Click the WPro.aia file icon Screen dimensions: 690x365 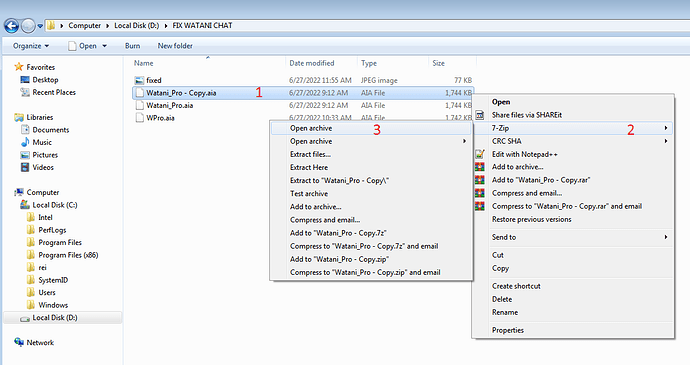pyautogui.click(x=139, y=118)
